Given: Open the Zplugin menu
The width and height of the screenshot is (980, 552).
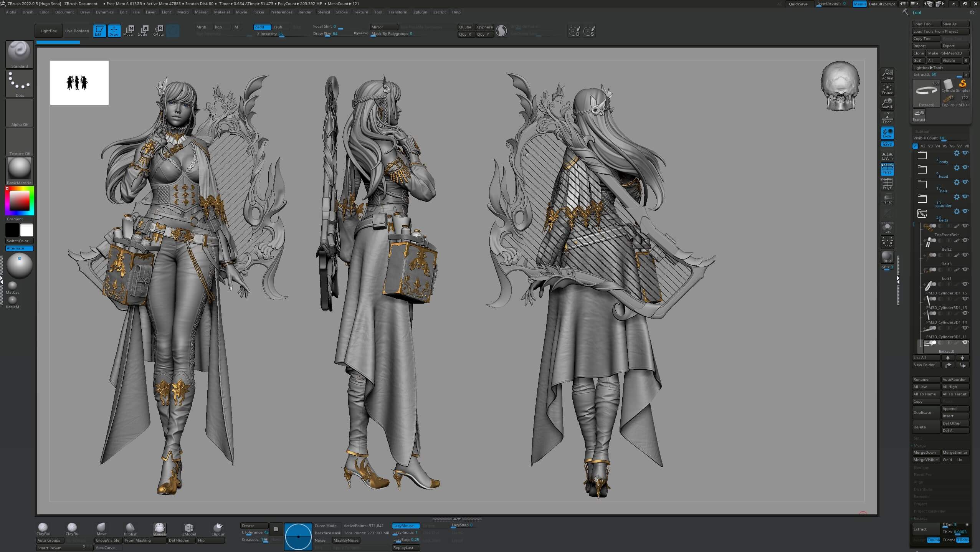Looking at the screenshot, I should point(420,12).
